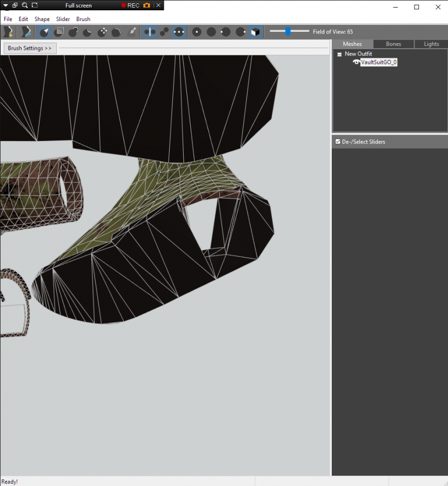
Task: Select the Weight Paint brush icon
Action: (132, 32)
